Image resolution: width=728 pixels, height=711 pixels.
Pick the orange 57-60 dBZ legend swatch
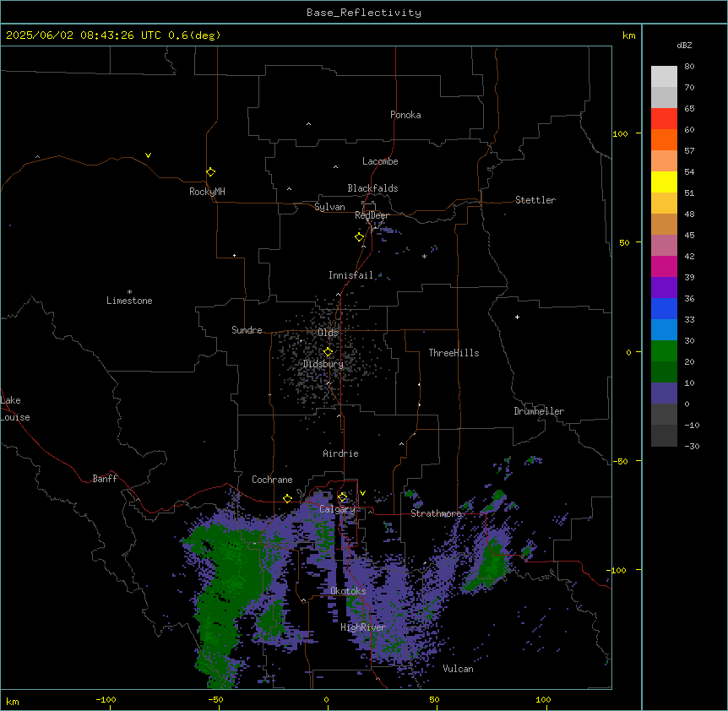[664, 139]
